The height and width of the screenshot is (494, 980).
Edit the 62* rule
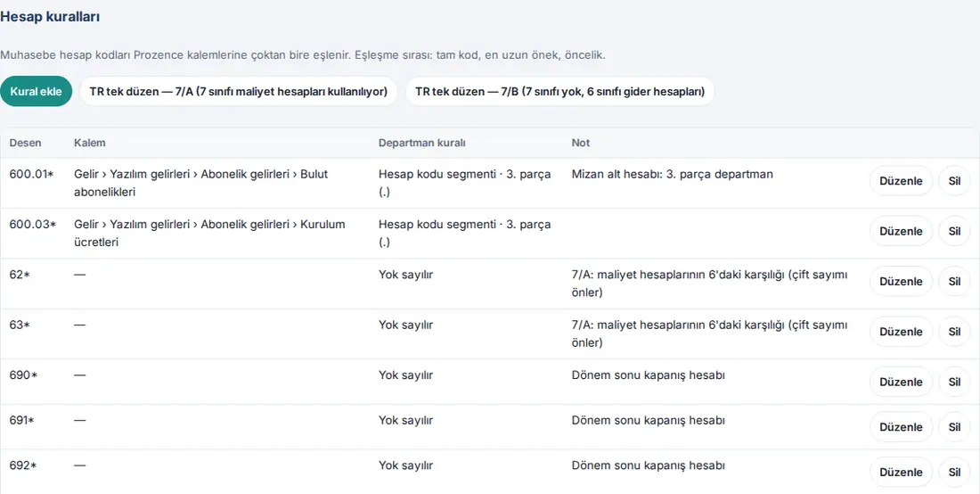point(901,282)
